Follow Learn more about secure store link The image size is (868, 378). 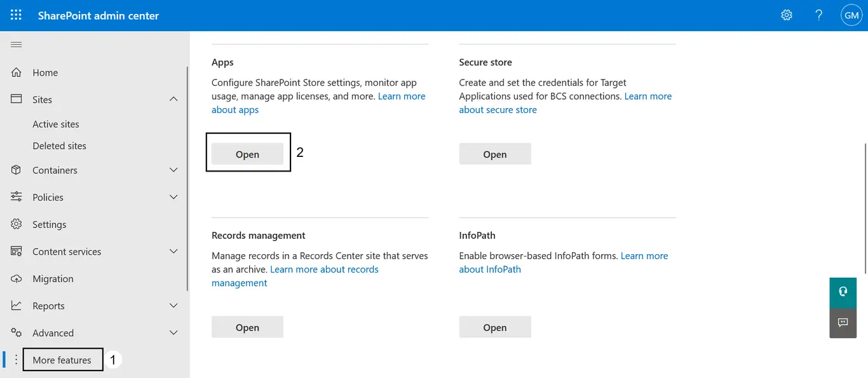pyautogui.click(x=648, y=96)
